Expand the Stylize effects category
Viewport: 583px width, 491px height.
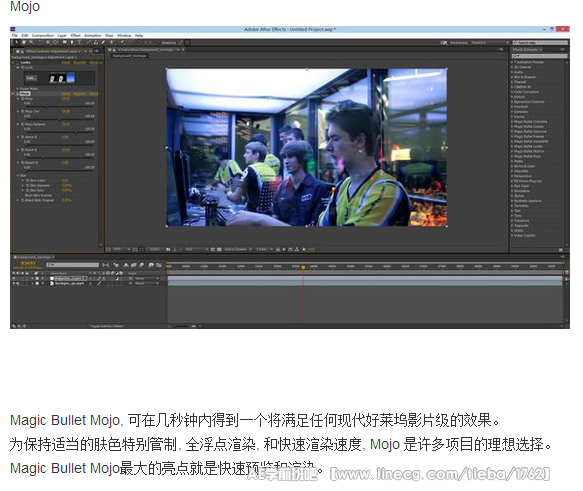tap(512, 196)
